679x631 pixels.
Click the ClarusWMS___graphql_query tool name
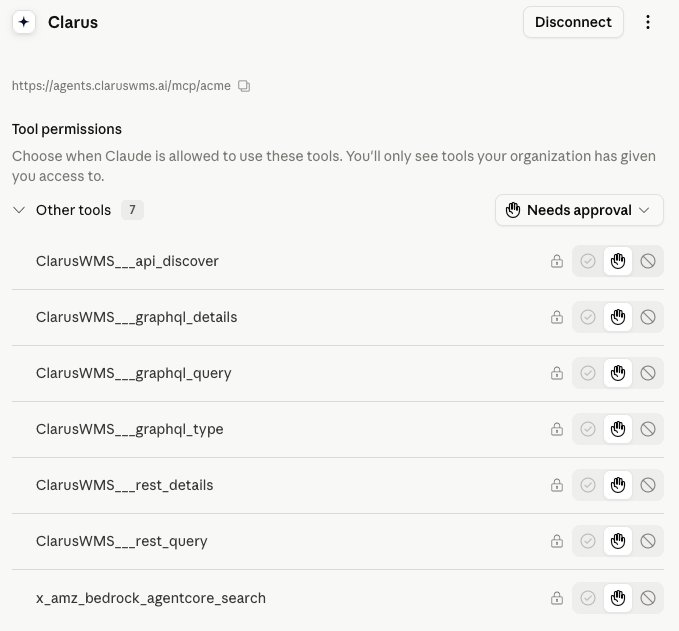coord(133,373)
